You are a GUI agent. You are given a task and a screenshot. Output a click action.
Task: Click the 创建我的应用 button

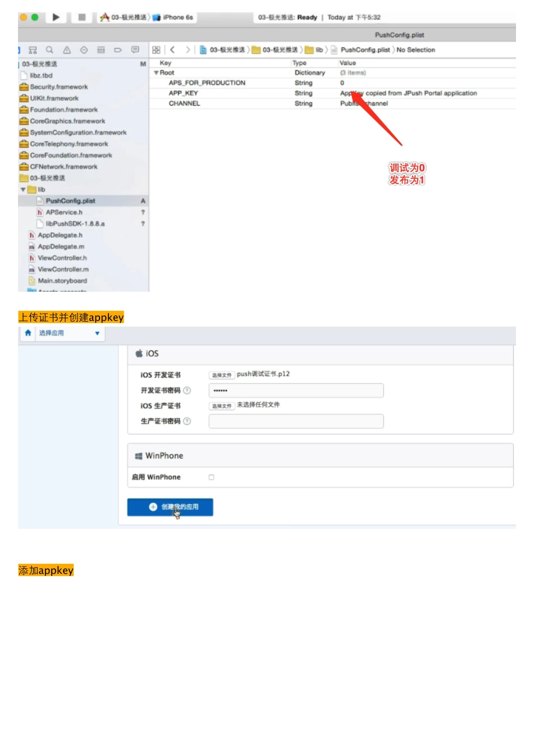coord(170,508)
